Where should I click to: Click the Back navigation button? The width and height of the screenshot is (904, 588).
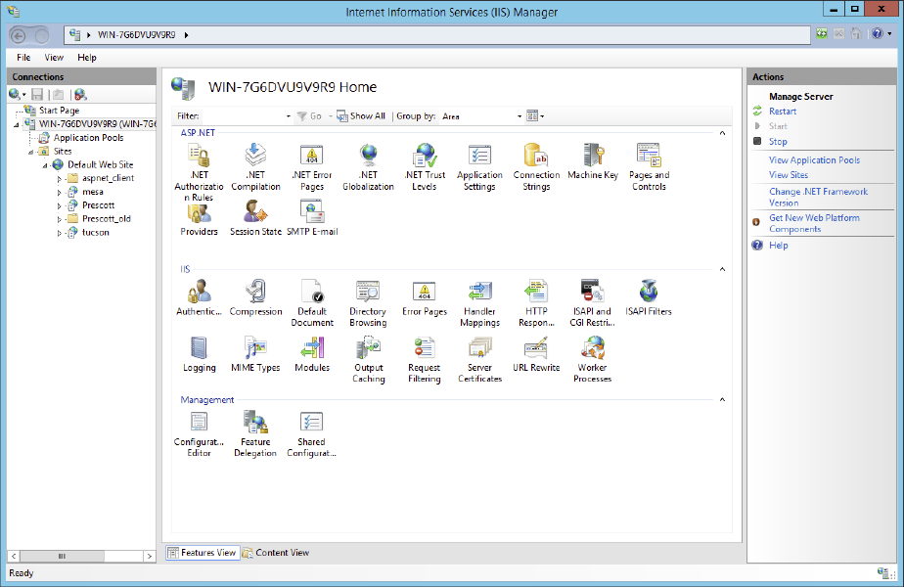tap(19, 36)
